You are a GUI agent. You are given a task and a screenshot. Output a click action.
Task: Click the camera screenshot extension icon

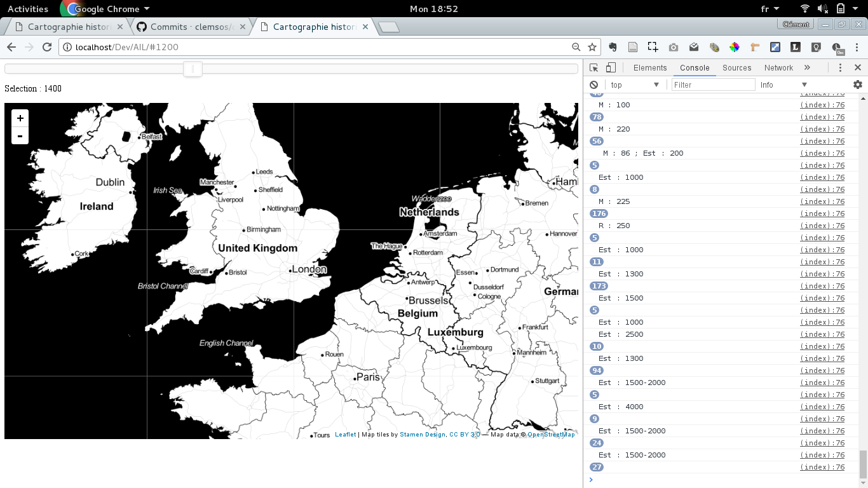pyautogui.click(x=673, y=47)
